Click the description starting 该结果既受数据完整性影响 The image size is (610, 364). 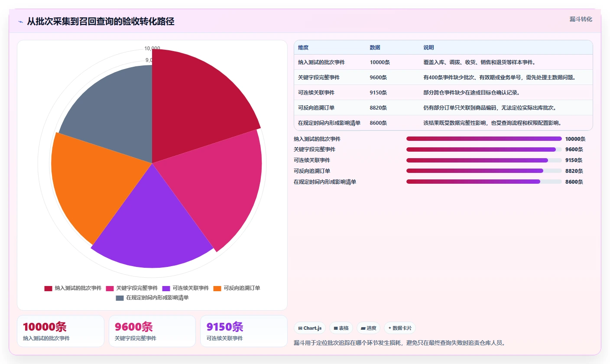493,123
